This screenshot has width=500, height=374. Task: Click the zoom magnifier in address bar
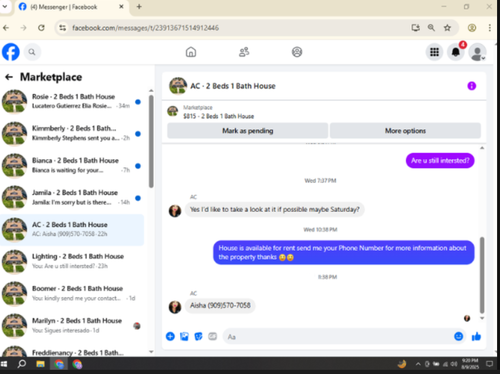pos(431,28)
